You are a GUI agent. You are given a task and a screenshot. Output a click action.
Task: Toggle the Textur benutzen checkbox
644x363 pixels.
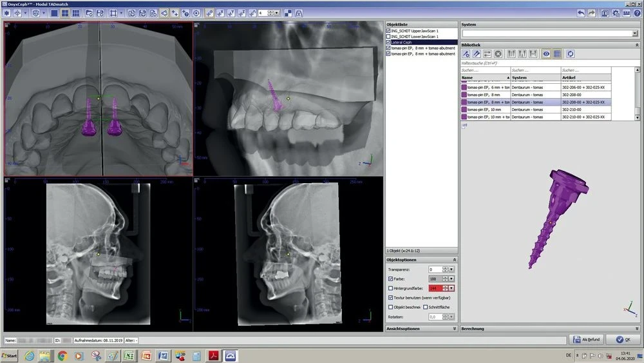coord(390,298)
